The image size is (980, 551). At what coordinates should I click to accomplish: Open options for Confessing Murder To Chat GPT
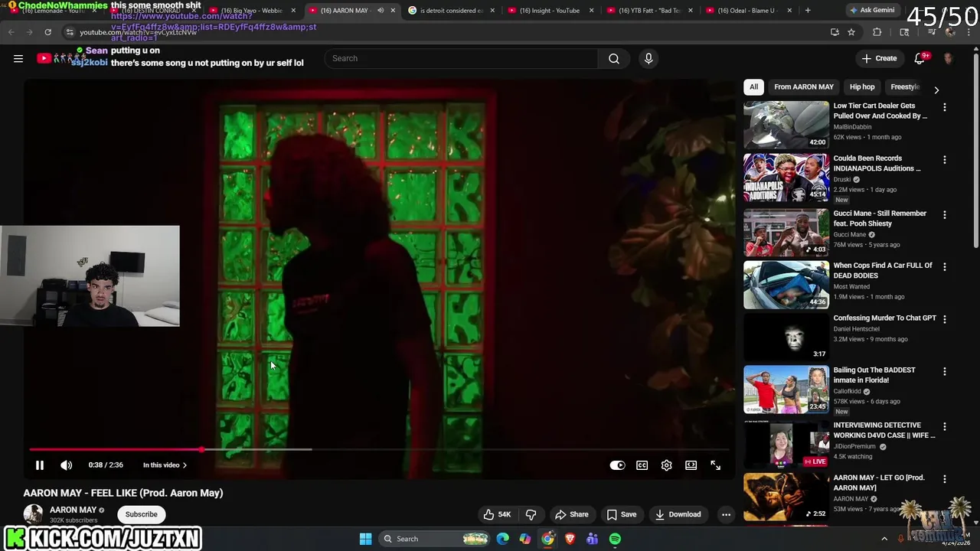945,319
